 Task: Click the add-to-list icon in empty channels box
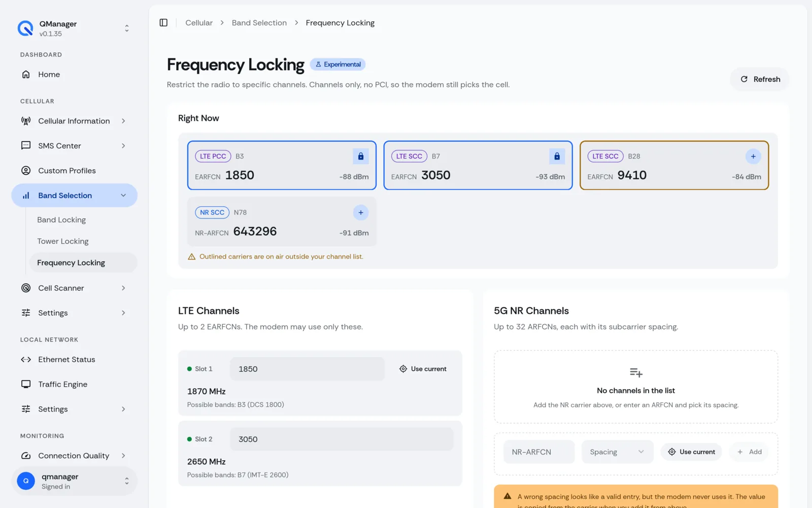pyautogui.click(x=636, y=373)
